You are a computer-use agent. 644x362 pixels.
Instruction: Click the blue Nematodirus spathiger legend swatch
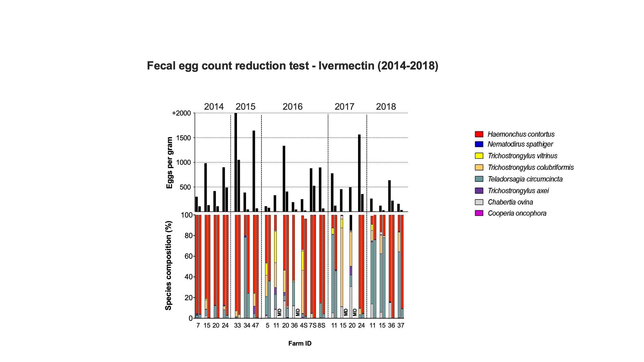click(479, 144)
